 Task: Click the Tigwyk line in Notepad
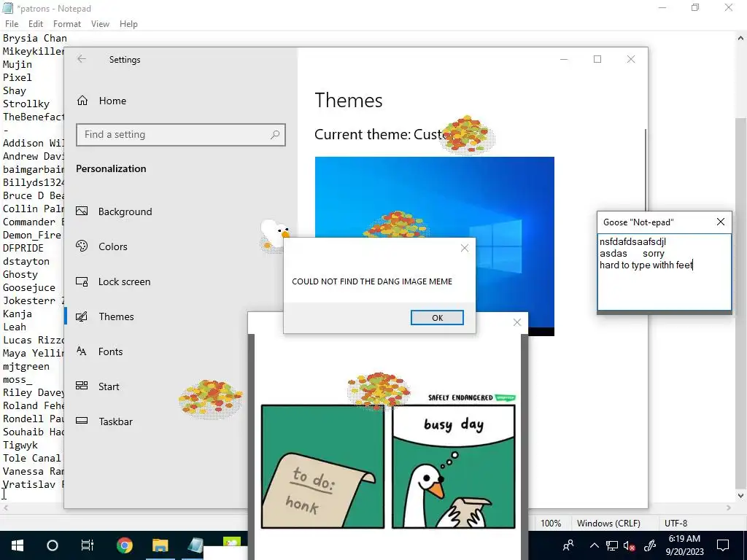(20, 446)
